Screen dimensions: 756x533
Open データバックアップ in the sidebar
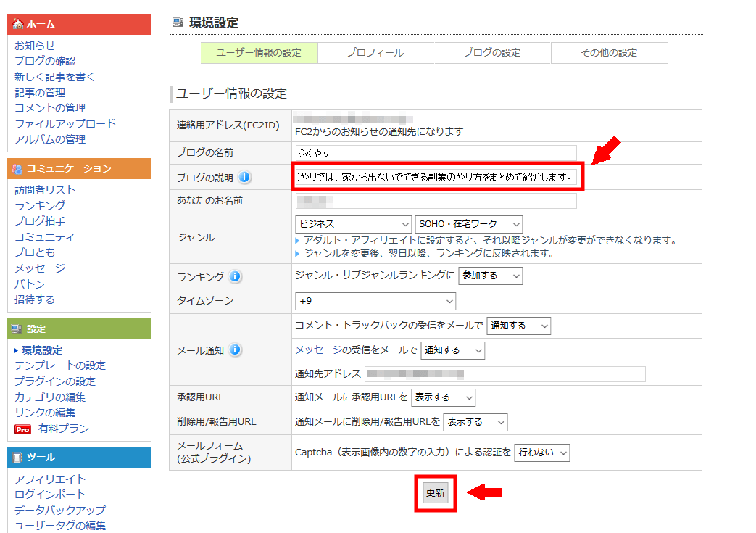pyautogui.click(x=59, y=510)
